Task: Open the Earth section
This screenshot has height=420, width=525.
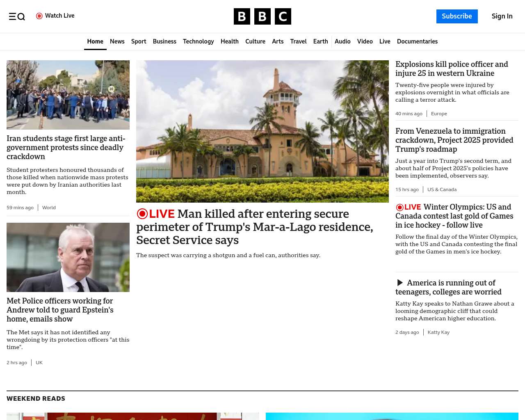Action: 321,41
